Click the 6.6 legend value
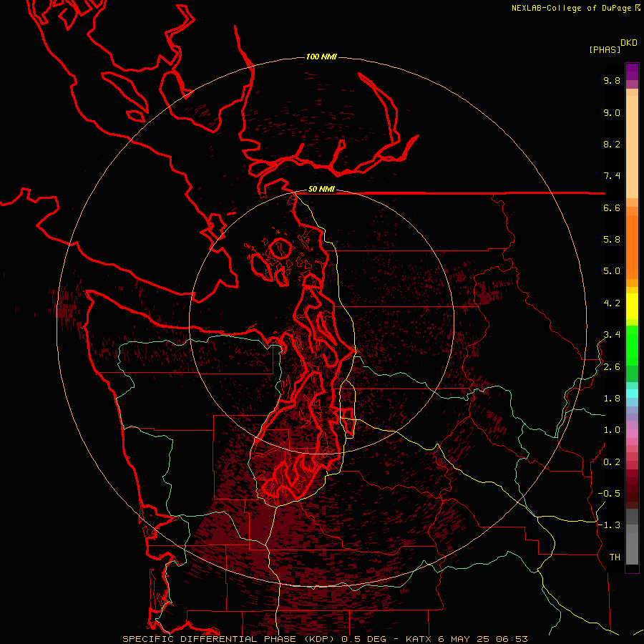 [x=612, y=208]
